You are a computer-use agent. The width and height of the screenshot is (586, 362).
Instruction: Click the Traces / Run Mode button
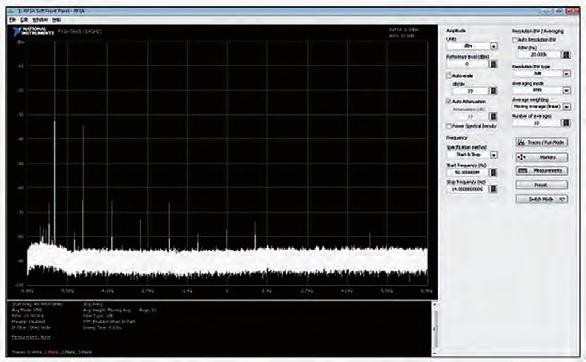(x=542, y=142)
